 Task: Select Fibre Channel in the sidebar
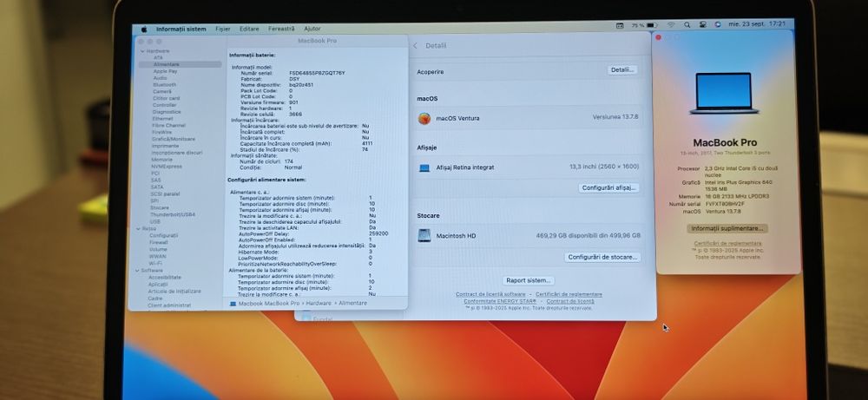pyautogui.click(x=168, y=126)
